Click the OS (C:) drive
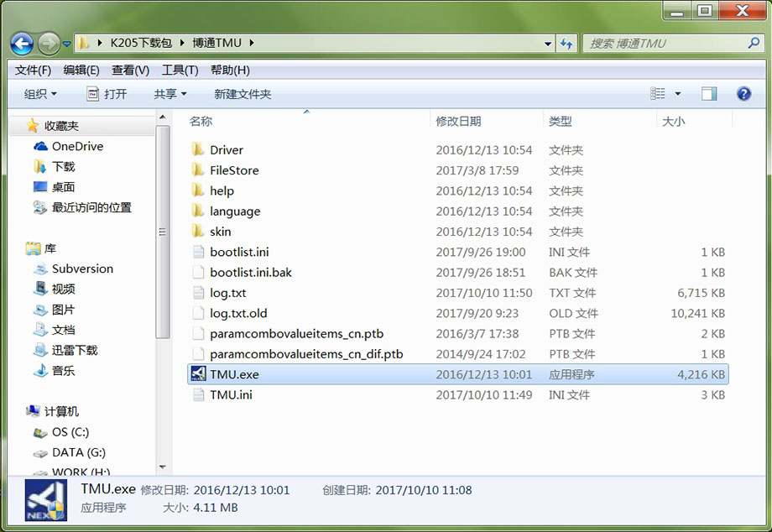The width and height of the screenshot is (772, 532). (x=40, y=432)
